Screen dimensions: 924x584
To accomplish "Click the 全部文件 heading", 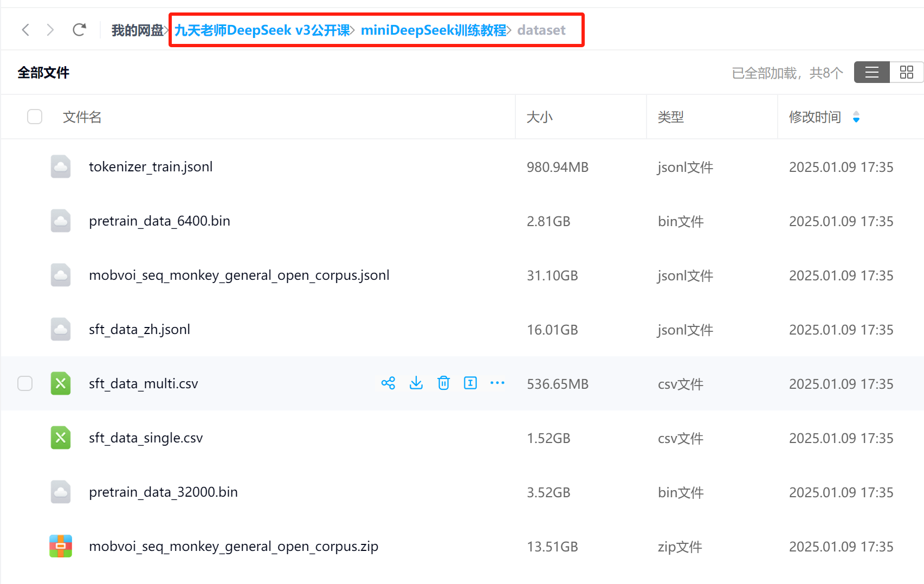I will coord(43,72).
